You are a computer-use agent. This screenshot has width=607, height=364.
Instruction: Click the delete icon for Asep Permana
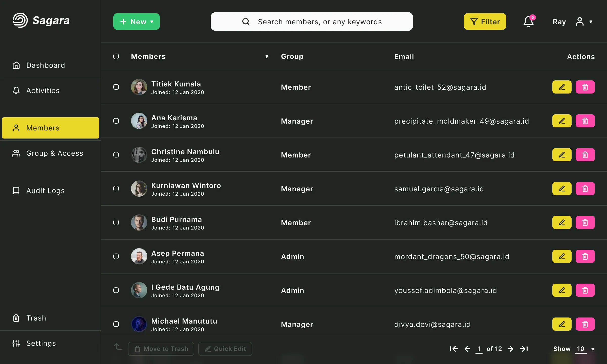point(585,257)
